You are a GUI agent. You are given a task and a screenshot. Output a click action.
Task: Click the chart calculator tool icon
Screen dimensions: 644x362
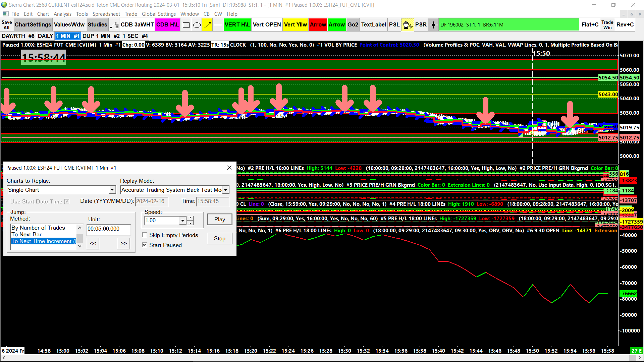(114, 25)
